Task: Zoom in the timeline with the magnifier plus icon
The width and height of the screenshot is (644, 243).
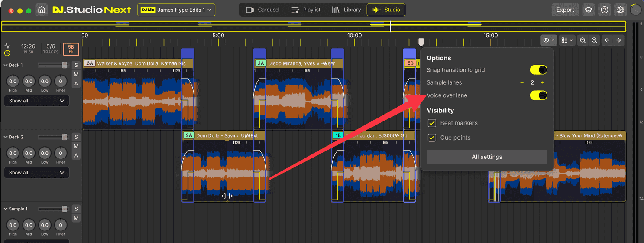Action: [594, 40]
